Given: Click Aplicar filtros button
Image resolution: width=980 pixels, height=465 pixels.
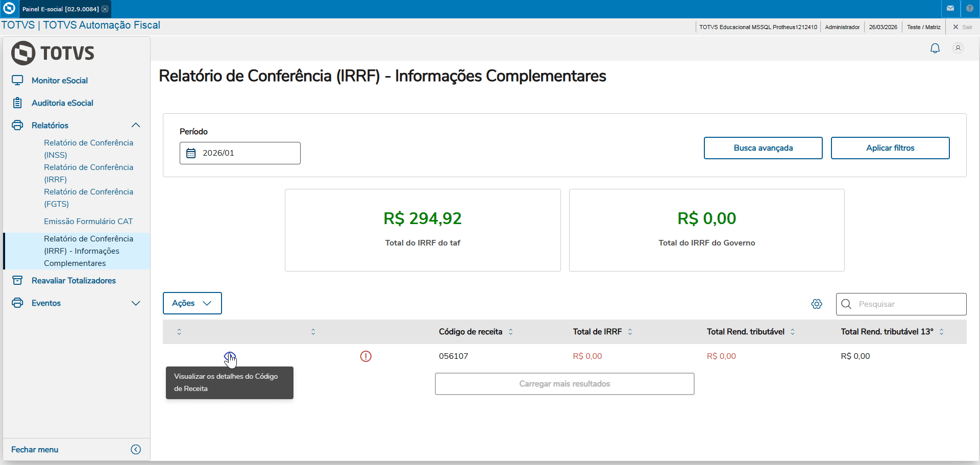Looking at the screenshot, I should [890, 148].
